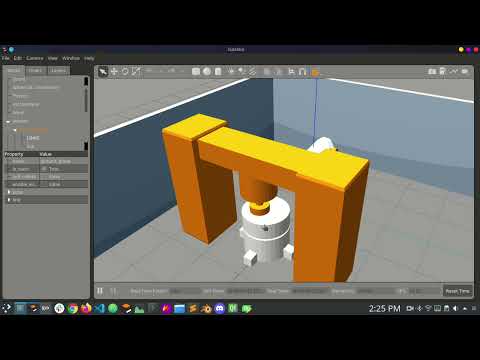Image resolution: width=480 pixels, height=360 pixels.
Task: Open Sublime Text from the taskbar
Action: [x=193, y=309]
